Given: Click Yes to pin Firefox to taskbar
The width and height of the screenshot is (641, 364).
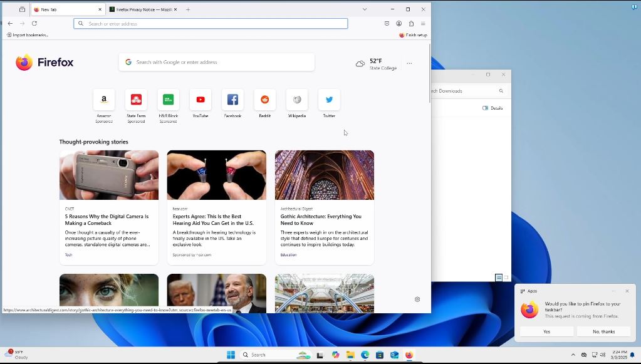Looking at the screenshot, I should pyautogui.click(x=546, y=331).
